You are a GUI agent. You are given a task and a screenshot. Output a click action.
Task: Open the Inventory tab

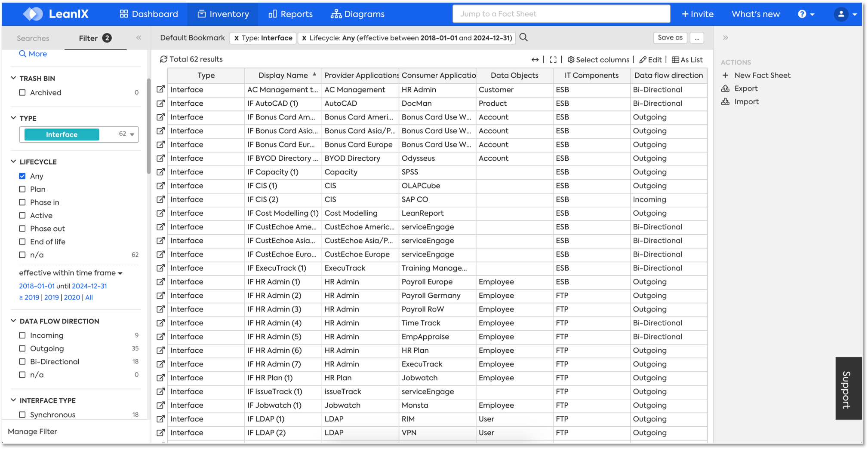click(223, 14)
